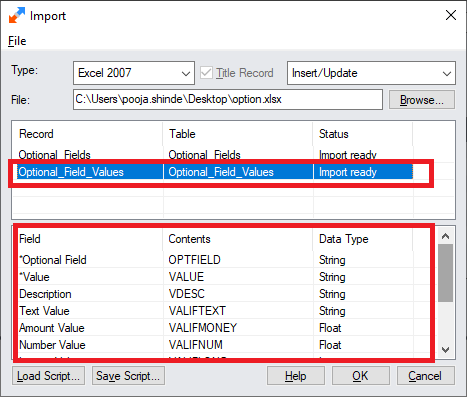Open the Excel 2007 type dropdown
Viewport: 467px width, 397px height.
134,73
